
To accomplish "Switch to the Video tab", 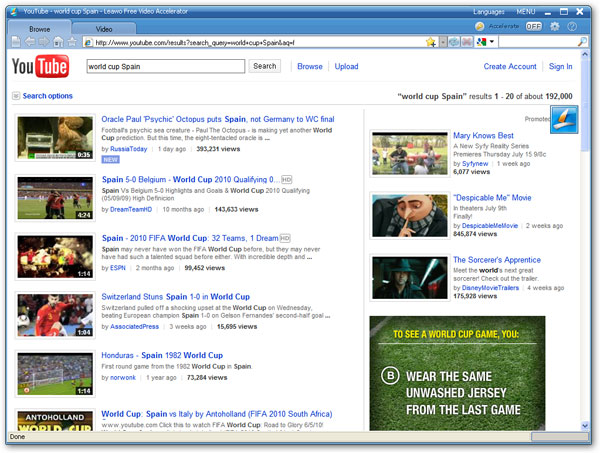I will click(103, 29).
